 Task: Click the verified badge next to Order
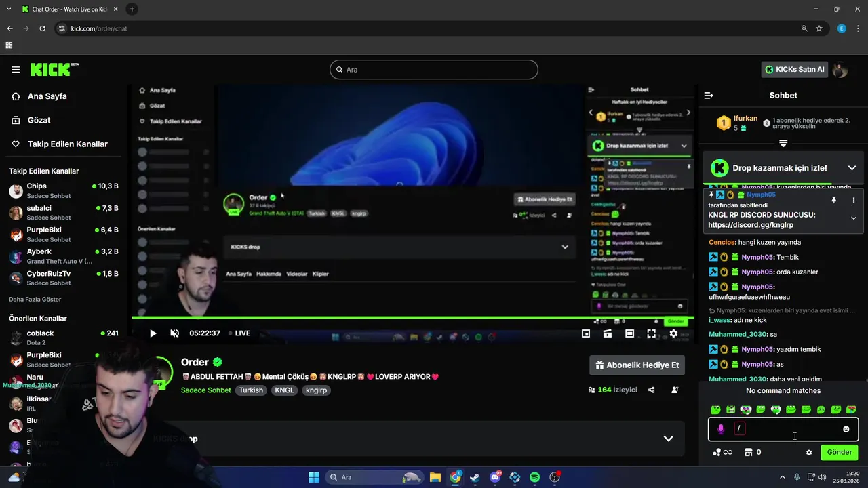click(218, 362)
